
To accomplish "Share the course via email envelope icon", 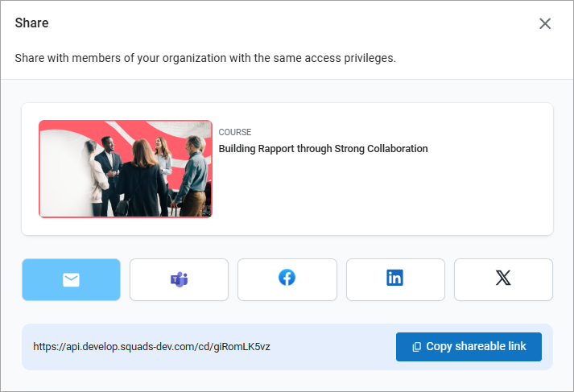I will pyautogui.click(x=71, y=279).
